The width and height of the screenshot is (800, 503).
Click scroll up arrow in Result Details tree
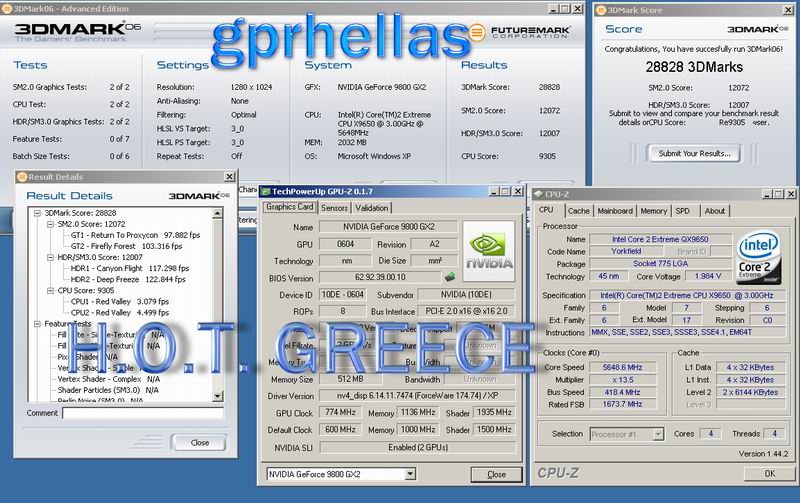pos(217,213)
